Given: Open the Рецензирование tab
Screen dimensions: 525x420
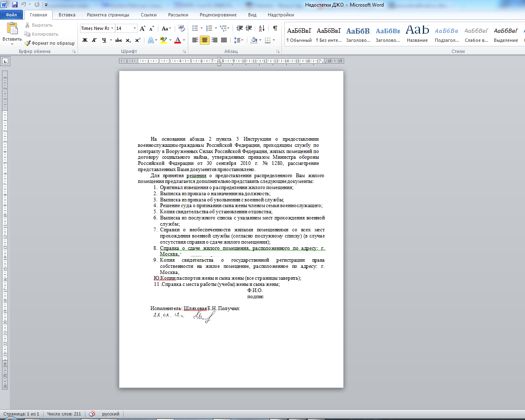Looking at the screenshot, I should pyautogui.click(x=218, y=15).
